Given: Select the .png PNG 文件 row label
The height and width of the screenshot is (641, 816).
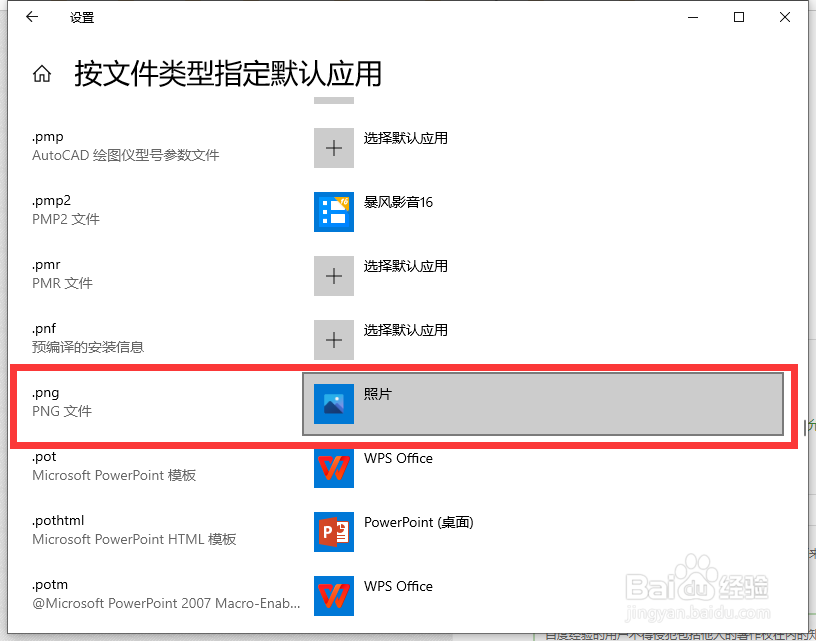Looking at the screenshot, I should [x=62, y=401].
